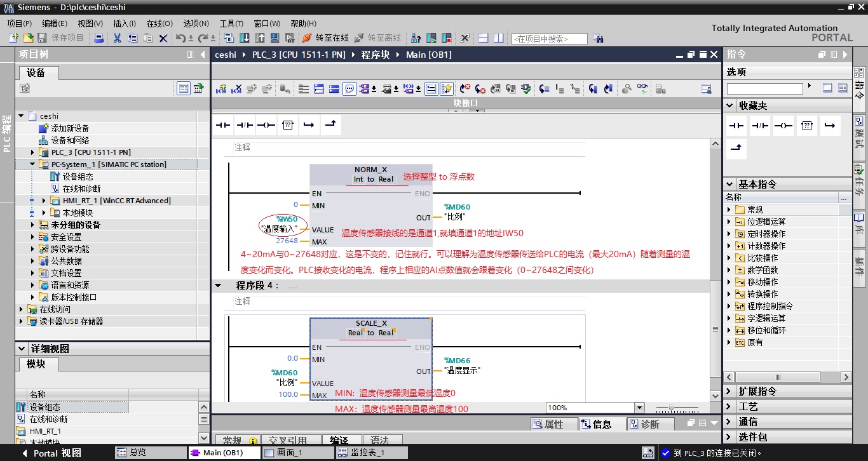Click the start simulation icon in main toolbar

coord(275,38)
